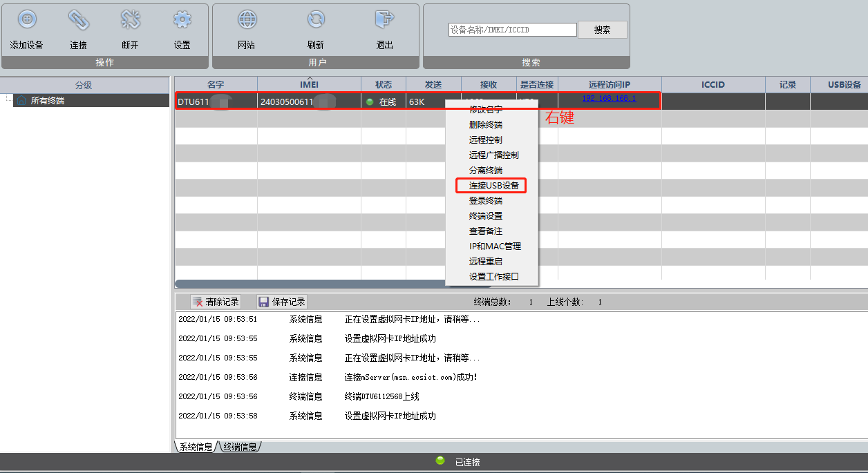This screenshot has width=868, height=473.
Task: Open the 192.168.168.1 remote IP link
Action: click(x=609, y=99)
